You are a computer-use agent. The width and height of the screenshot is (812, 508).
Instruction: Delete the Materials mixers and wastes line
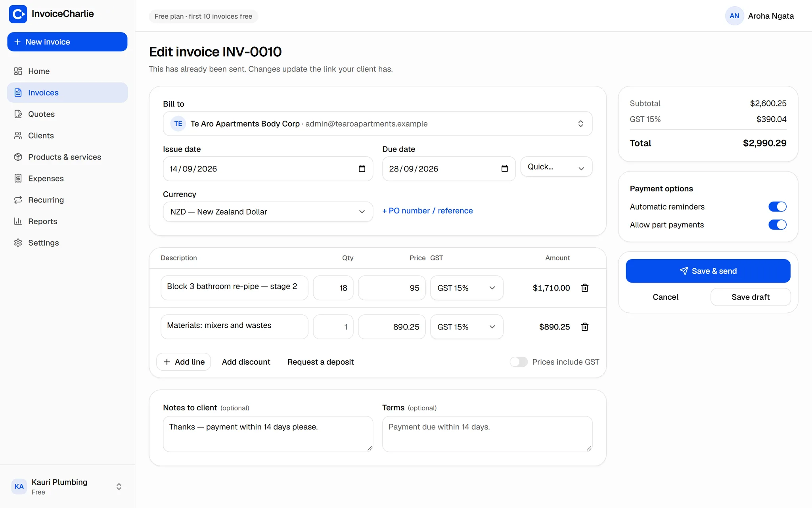click(584, 327)
